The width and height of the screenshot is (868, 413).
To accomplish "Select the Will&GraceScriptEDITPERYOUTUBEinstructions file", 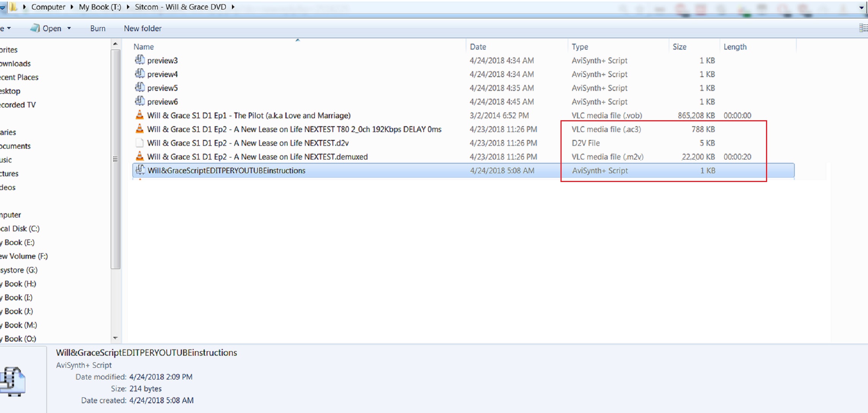I will [226, 170].
